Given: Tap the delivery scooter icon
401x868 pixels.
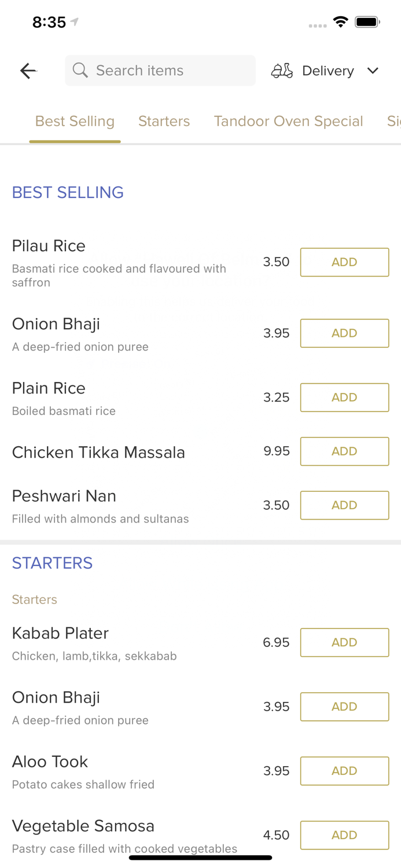Looking at the screenshot, I should tap(282, 71).
